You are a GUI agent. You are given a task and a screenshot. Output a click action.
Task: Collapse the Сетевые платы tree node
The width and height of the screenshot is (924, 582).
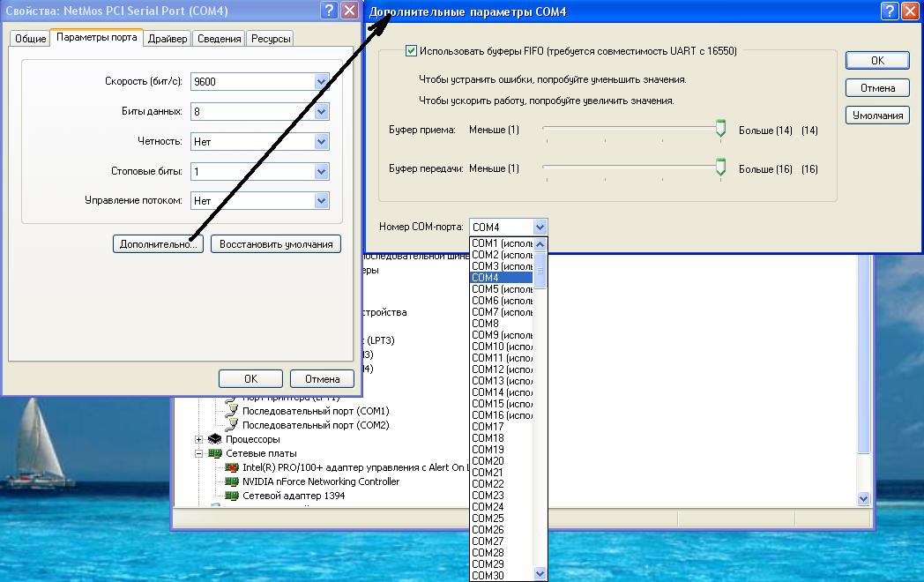[x=198, y=453]
